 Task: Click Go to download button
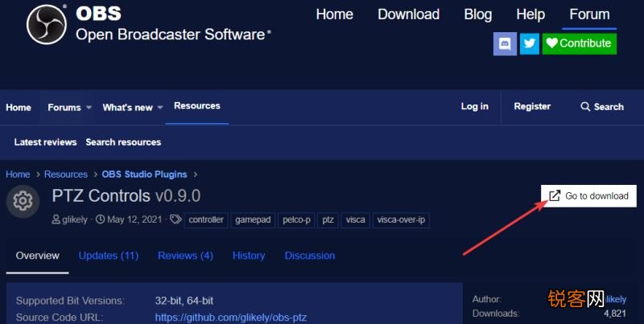[x=588, y=196]
